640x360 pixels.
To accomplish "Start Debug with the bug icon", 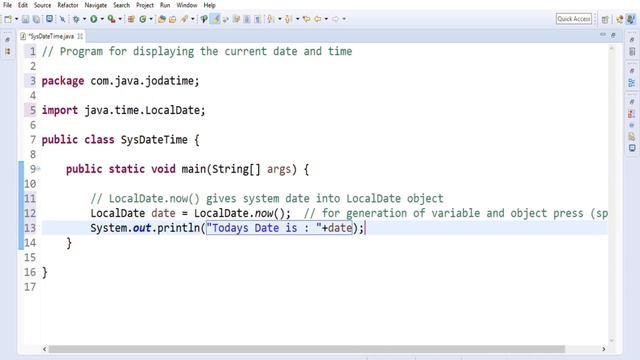I will [x=76, y=19].
